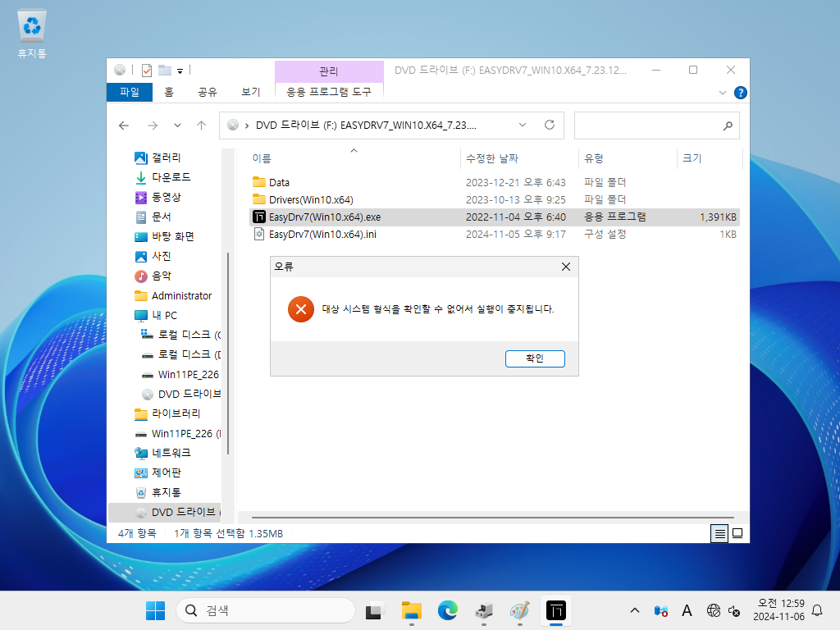Open the Administrator folder in navigation pane
840x630 pixels.
pos(173,295)
